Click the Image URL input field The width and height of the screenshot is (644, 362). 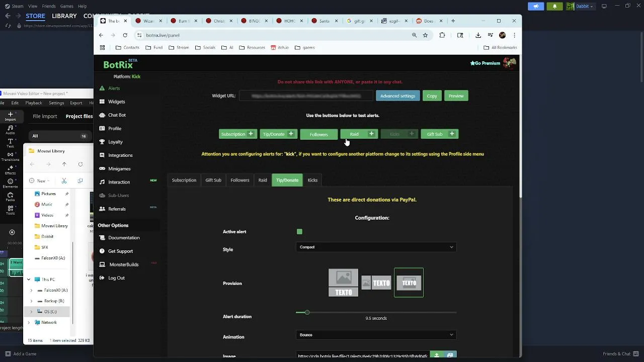pos(363,355)
